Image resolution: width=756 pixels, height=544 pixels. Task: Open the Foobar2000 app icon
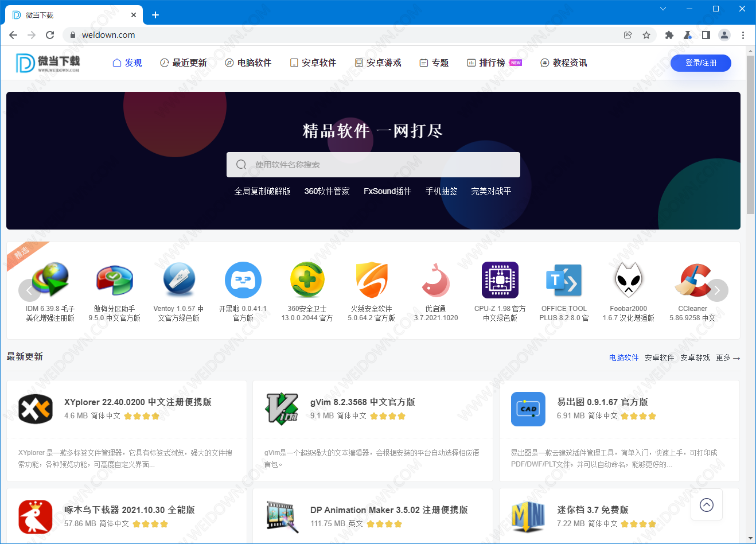tap(629, 280)
